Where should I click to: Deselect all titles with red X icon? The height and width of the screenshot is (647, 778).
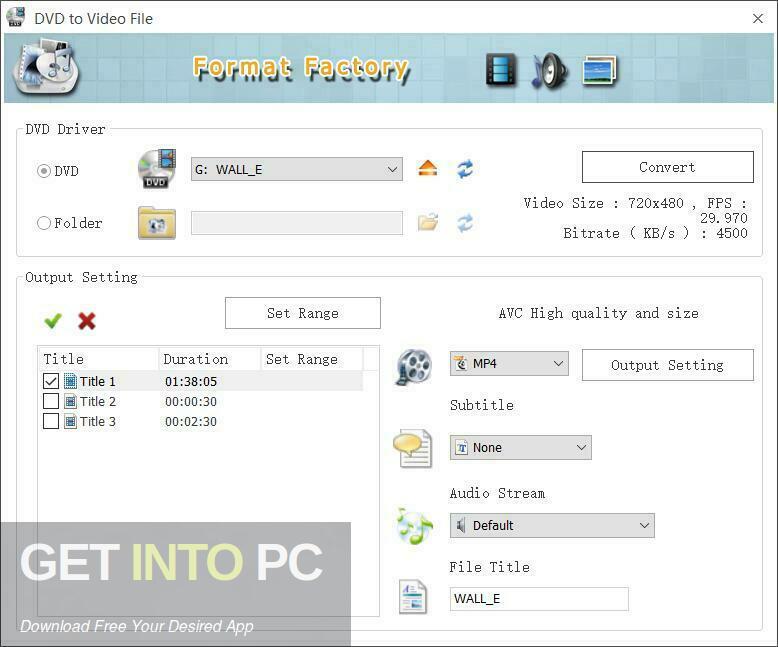87,321
